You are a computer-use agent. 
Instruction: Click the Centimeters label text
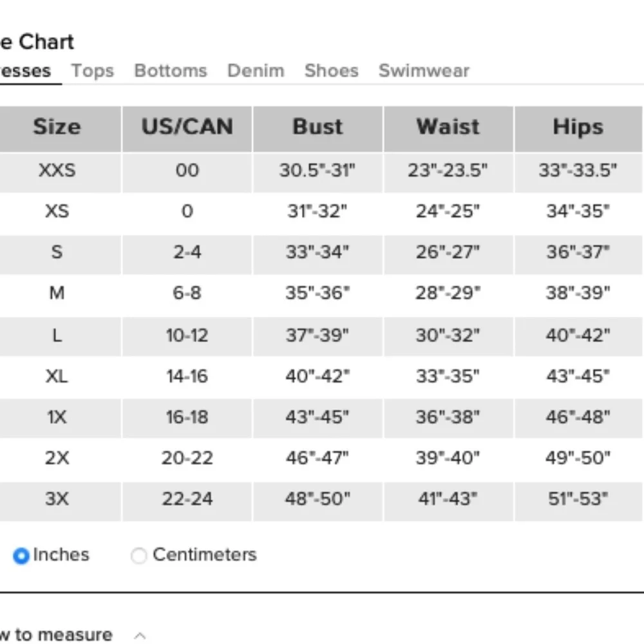tap(205, 555)
